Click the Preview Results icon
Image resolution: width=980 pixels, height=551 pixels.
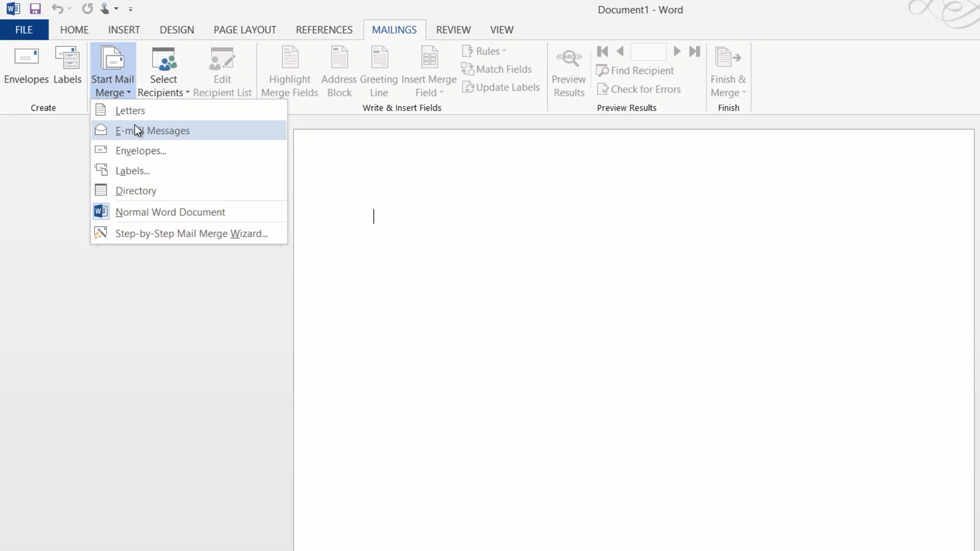click(x=569, y=71)
